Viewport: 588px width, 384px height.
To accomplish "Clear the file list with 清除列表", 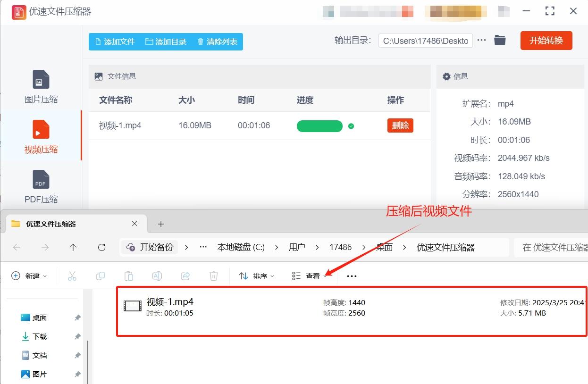I will point(217,42).
